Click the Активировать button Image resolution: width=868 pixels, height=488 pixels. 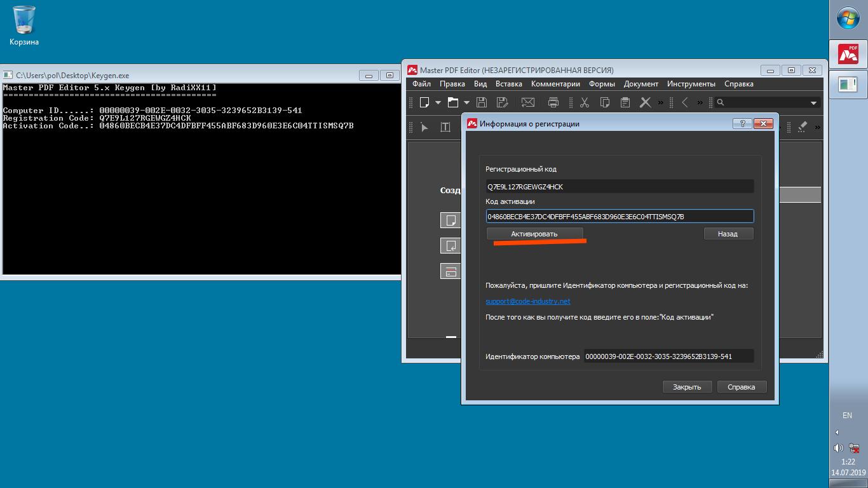pos(534,234)
